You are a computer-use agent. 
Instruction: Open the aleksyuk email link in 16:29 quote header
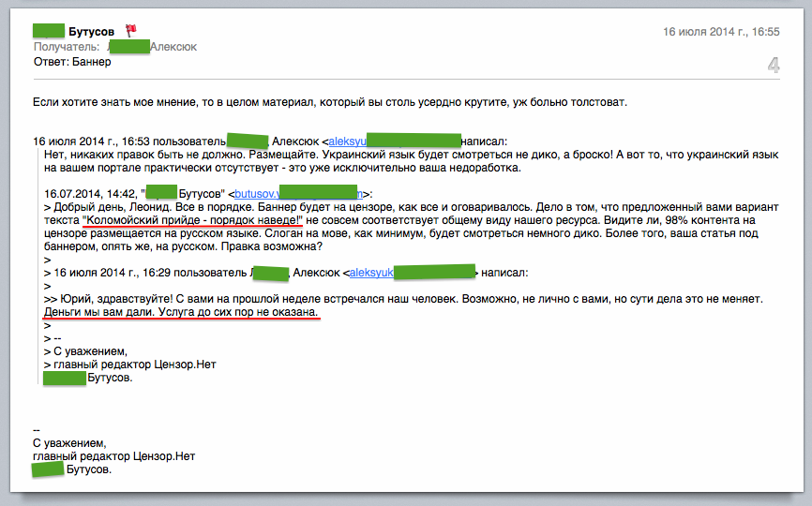[x=370, y=273]
